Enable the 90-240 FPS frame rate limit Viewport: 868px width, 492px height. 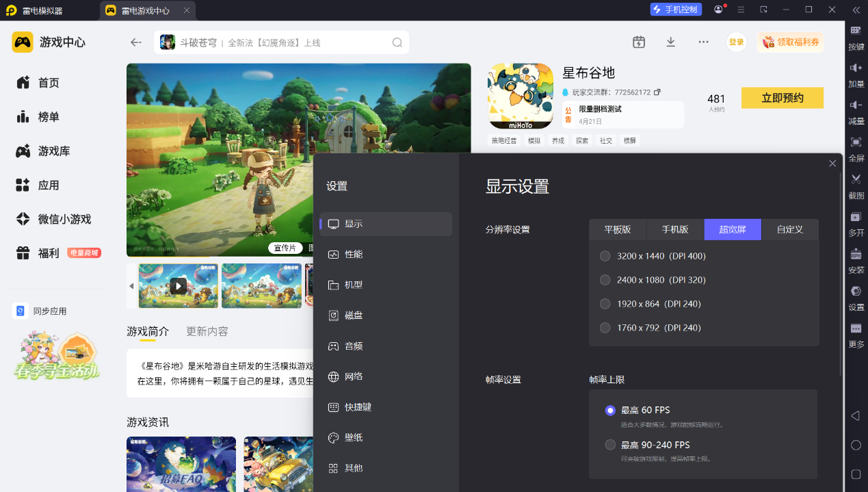click(x=610, y=445)
